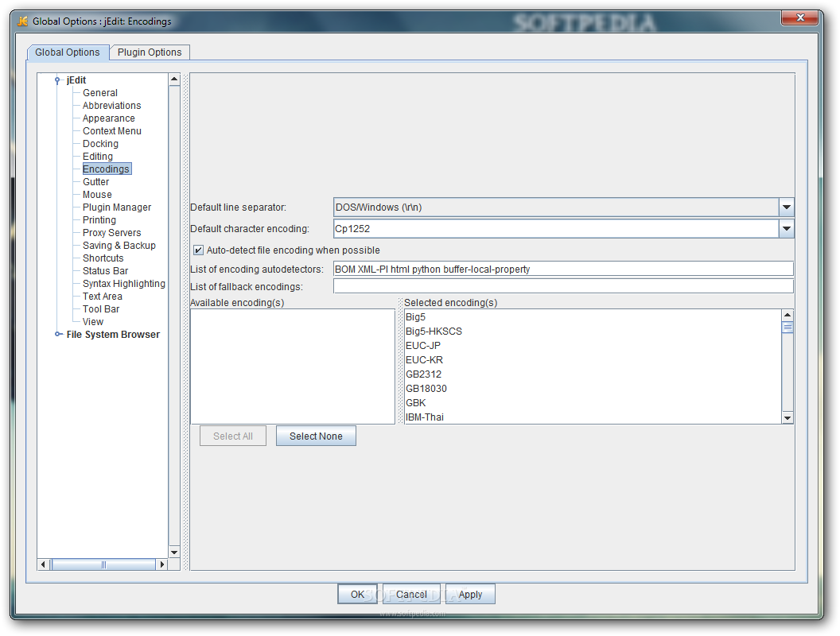Select GBK in Selected encodings
Screen dimensions: 840x636
tap(593, 402)
